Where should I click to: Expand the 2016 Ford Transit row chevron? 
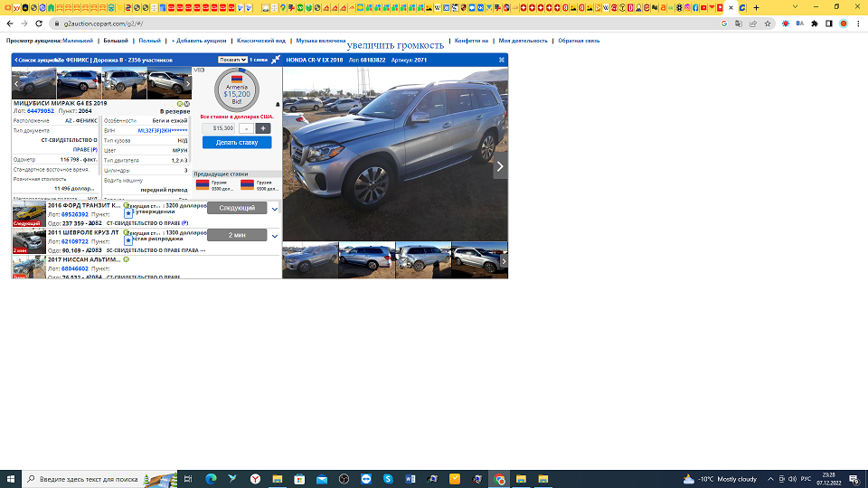275,209
